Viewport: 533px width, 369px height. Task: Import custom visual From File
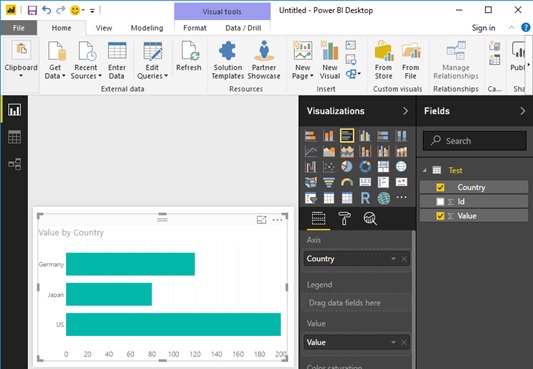coord(411,60)
